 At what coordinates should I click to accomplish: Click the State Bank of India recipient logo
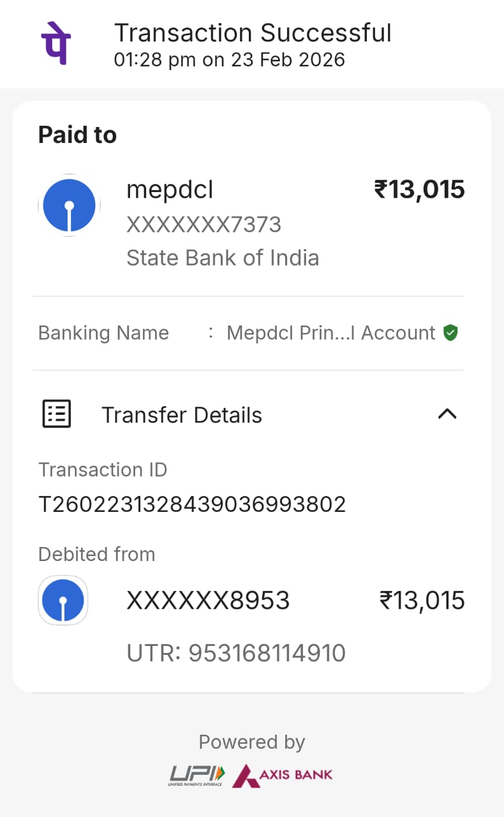[69, 206]
